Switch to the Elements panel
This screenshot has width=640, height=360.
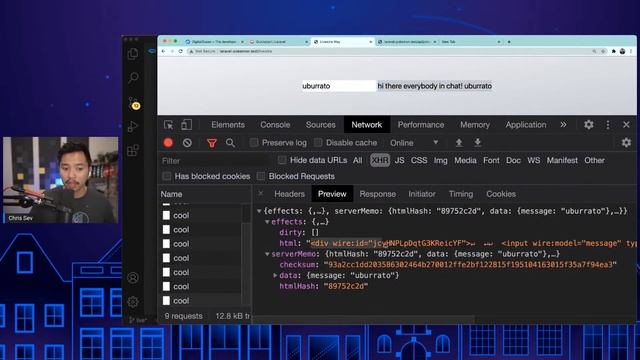(228, 125)
